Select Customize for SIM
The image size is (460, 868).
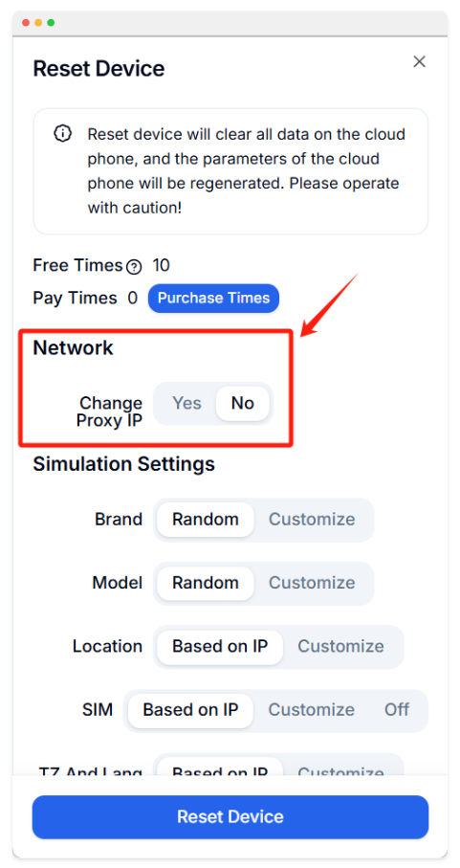click(311, 710)
